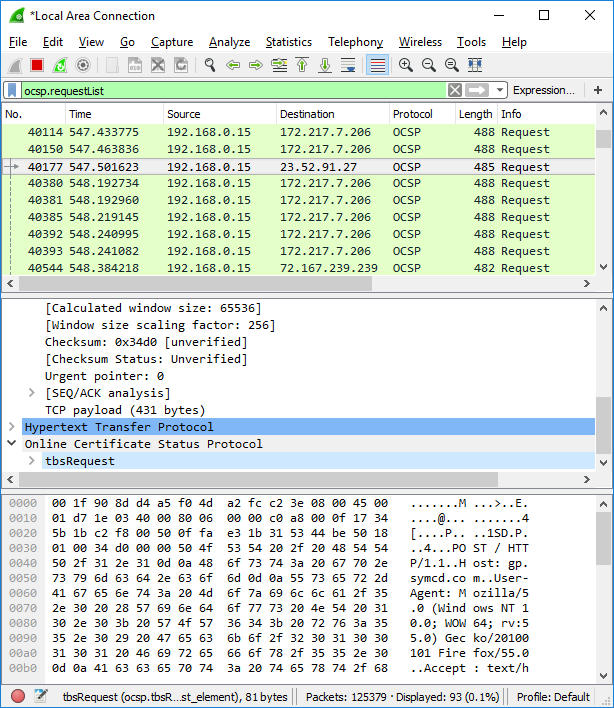This screenshot has width=614, height=708.
Task: Sort by the No. column header
Action: (33, 114)
